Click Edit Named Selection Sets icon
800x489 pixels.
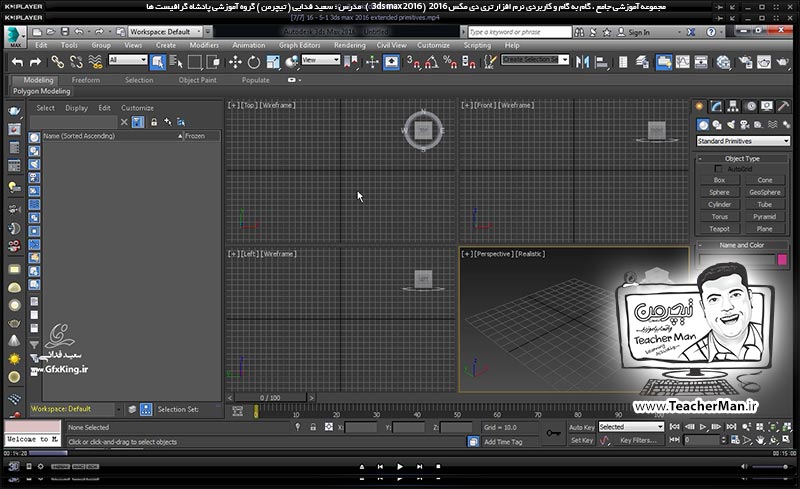pyautogui.click(x=490, y=62)
